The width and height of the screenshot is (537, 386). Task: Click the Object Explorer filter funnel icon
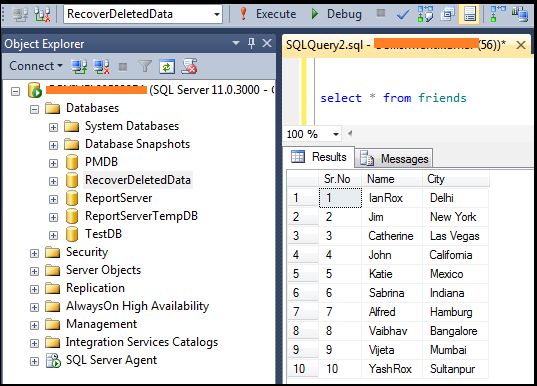(145, 66)
